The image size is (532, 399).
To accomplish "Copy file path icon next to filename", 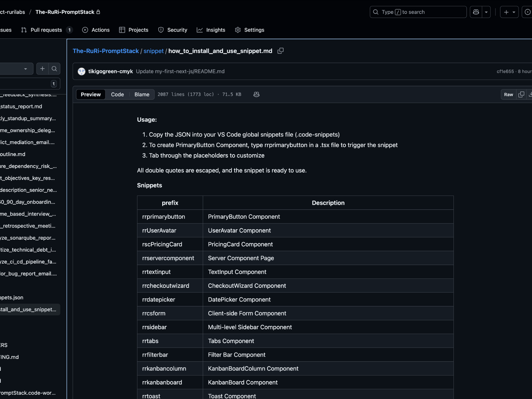I will click(281, 51).
